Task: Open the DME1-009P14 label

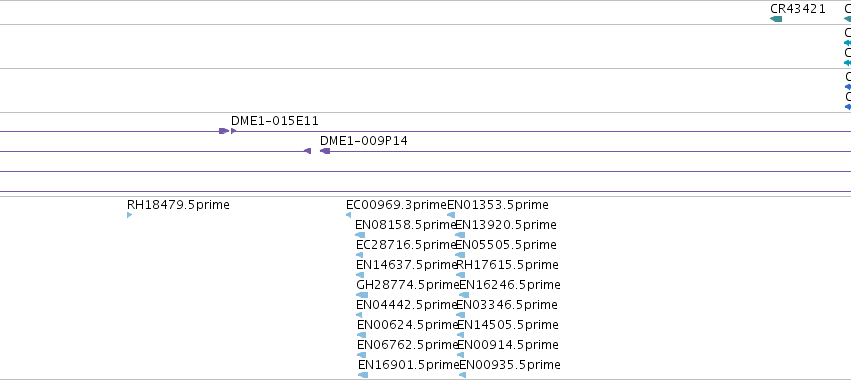Action: [x=364, y=141]
